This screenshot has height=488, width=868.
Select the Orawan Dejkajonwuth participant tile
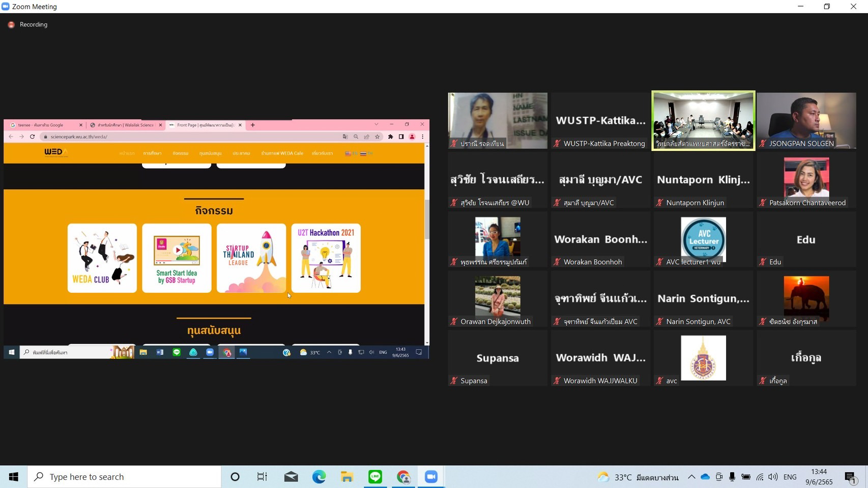pyautogui.click(x=498, y=298)
